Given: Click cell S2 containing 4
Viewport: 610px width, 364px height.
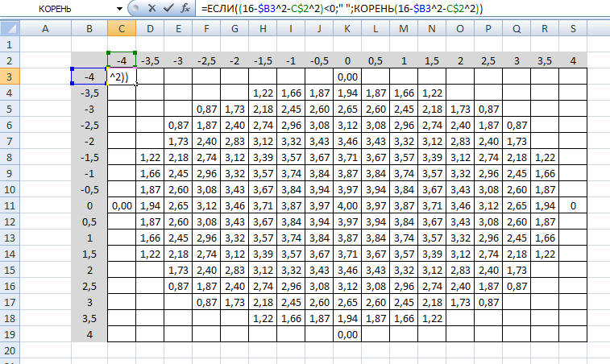Looking at the screenshot, I should [x=572, y=60].
